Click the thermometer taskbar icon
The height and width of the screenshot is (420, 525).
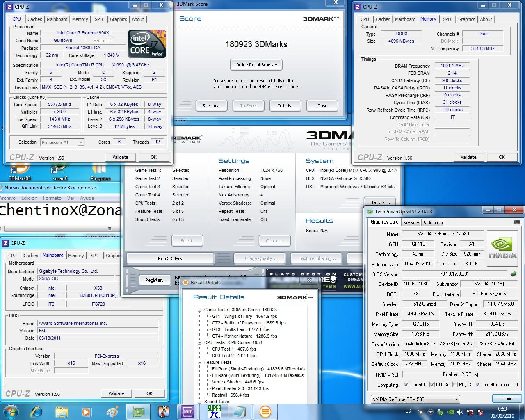[x=163, y=411]
